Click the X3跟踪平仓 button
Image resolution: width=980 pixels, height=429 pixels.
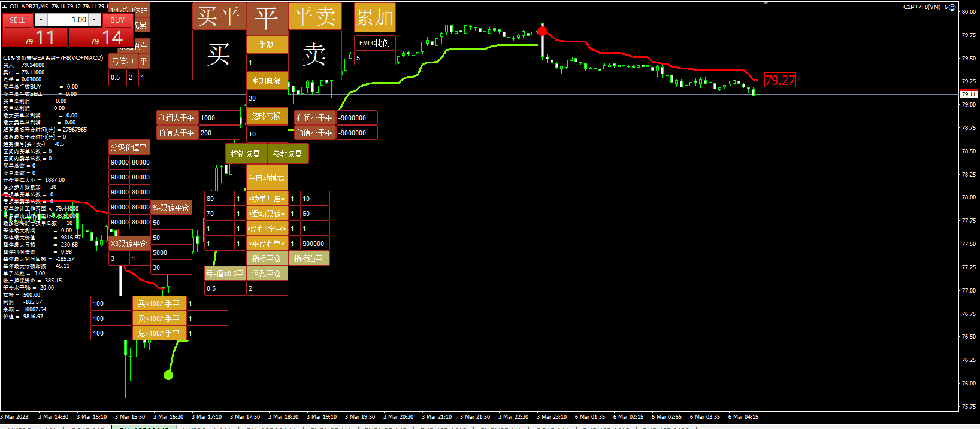[129, 244]
